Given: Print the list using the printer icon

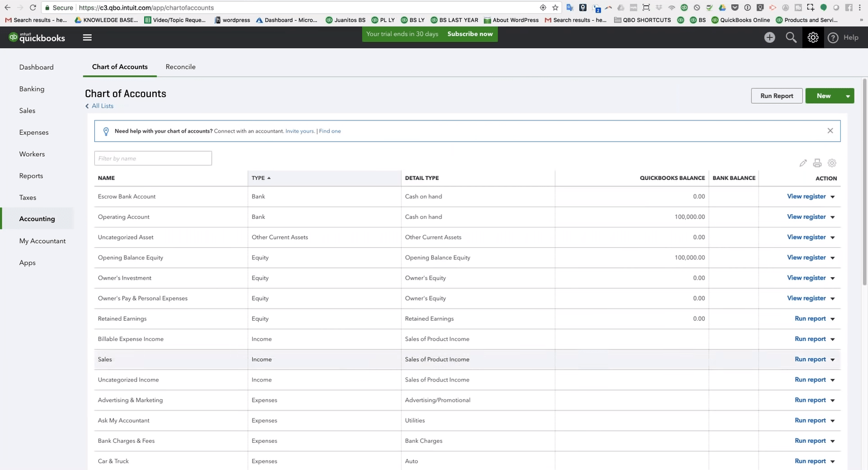Looking at the screenshot, I should tap(817, 163).
